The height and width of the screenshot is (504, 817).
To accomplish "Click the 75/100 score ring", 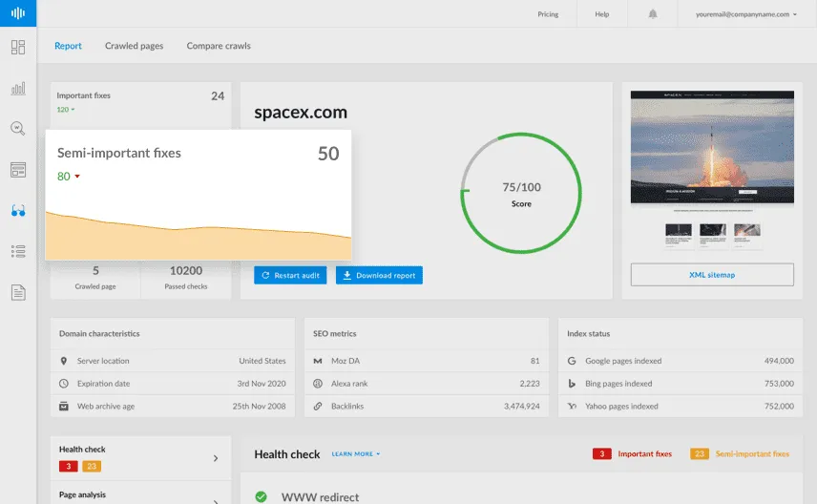I will [521, 194].
